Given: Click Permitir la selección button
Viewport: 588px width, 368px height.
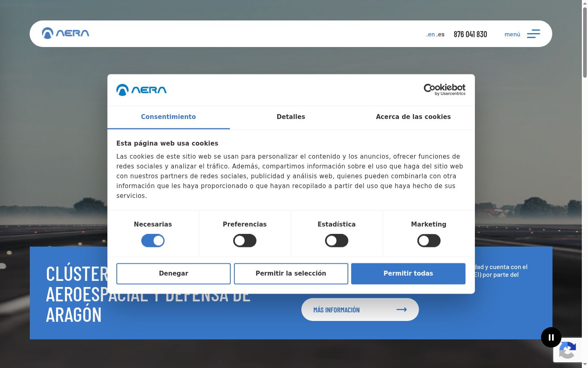Looking at the screenshot, I should (x=291, y=274).
